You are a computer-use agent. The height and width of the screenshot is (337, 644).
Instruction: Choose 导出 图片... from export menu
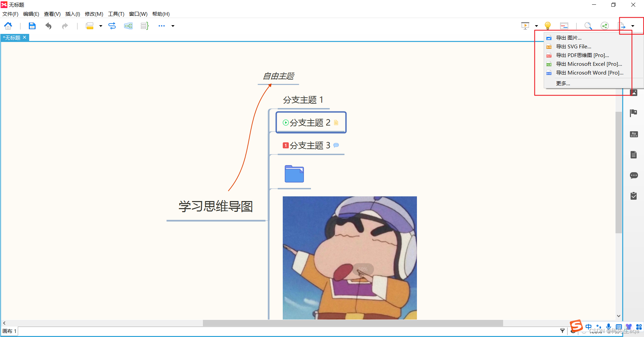point(594,38)
